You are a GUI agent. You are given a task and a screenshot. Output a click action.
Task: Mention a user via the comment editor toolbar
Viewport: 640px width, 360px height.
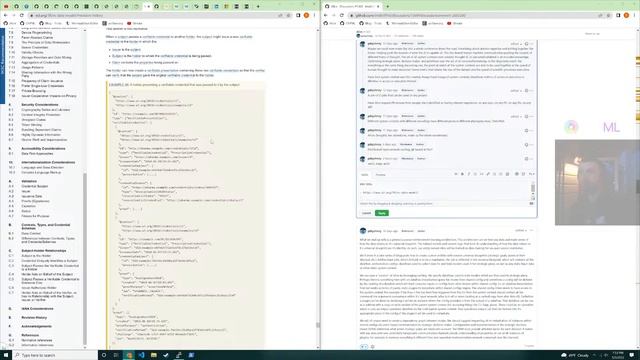tap(516, 174)
